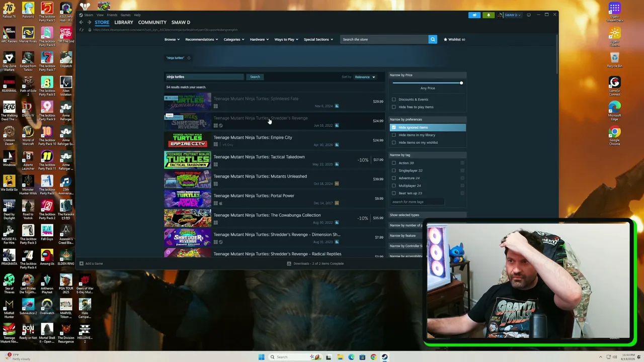Screen dimensions: 644x362
Task: Expand the Hardware menu
Action: click(259, 39)
